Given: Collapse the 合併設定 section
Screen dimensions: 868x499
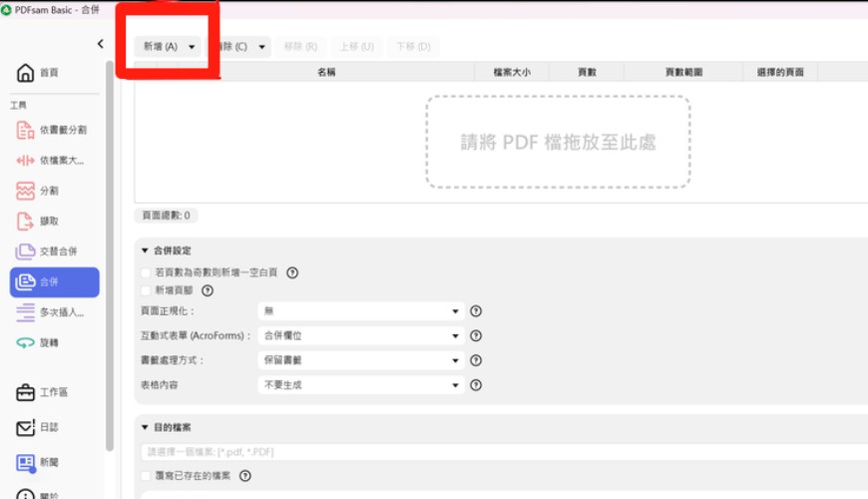Looking at the screenshot, I should point(145,250).
